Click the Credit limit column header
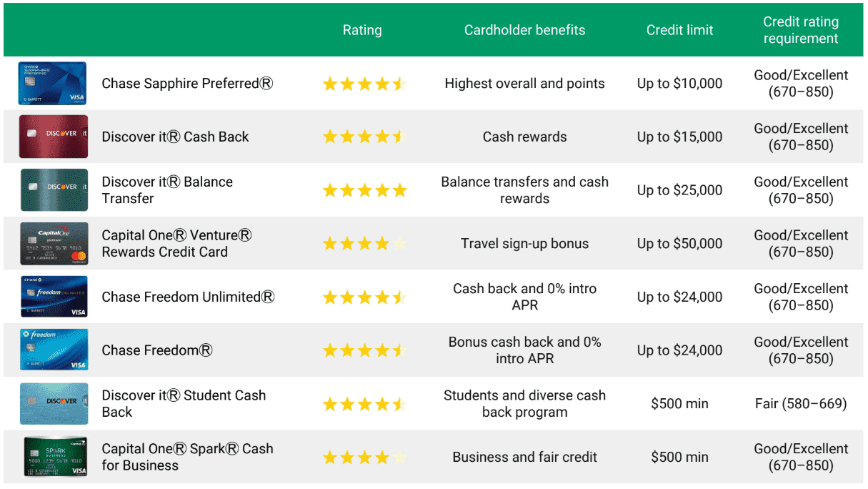 pos(679,30)
